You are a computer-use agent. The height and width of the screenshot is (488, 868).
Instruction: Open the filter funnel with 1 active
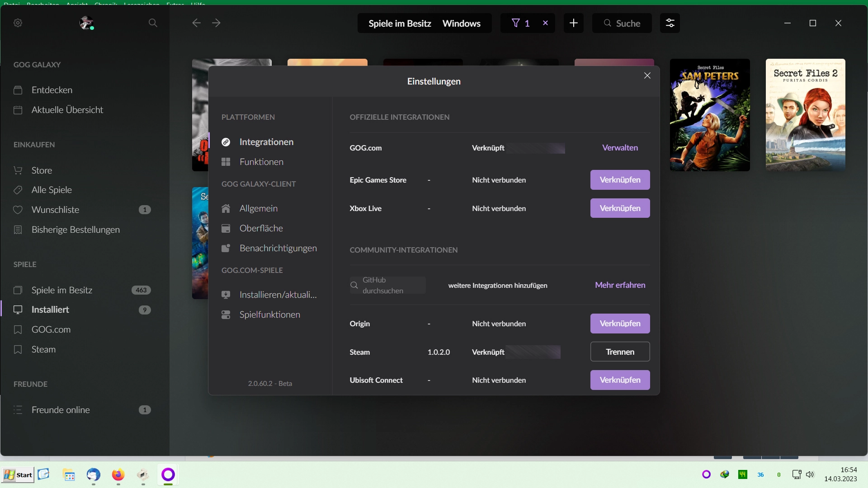pos(520,23)
